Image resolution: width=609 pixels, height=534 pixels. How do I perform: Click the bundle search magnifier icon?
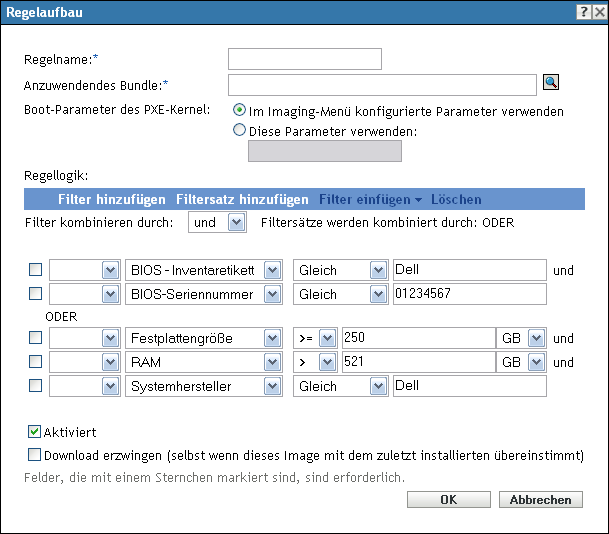[550, 84]
